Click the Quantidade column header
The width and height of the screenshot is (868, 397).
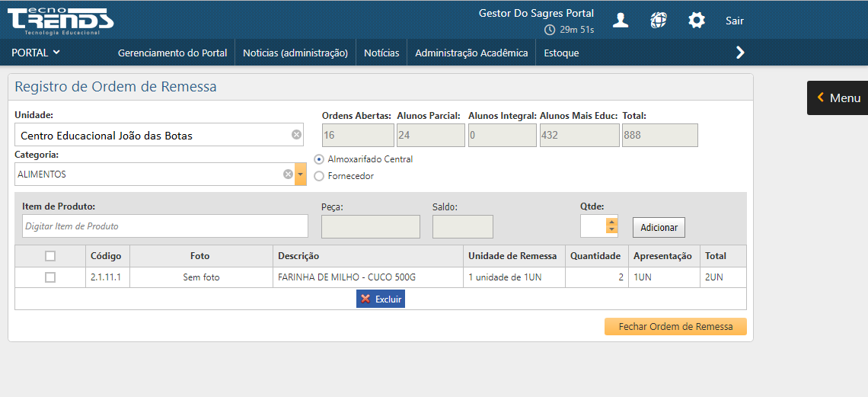click(x=597, y=256)
